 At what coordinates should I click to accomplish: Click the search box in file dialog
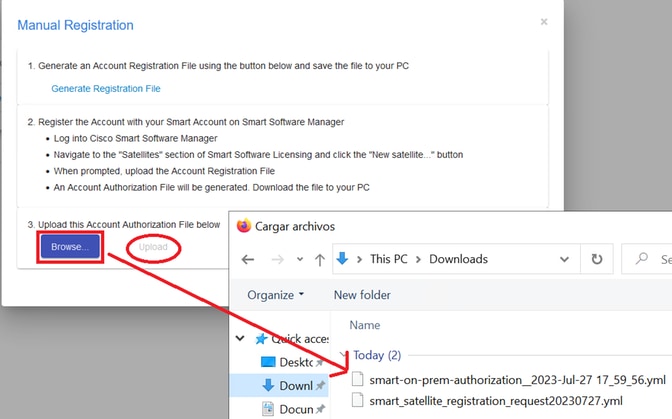(x=647, y=259)
